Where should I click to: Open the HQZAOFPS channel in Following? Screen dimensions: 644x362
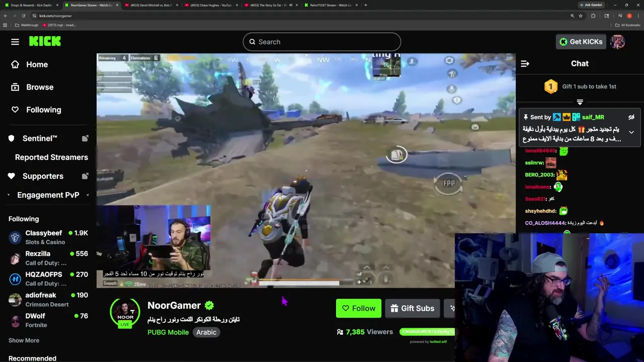pyautogui.click(x=48, y=279)
